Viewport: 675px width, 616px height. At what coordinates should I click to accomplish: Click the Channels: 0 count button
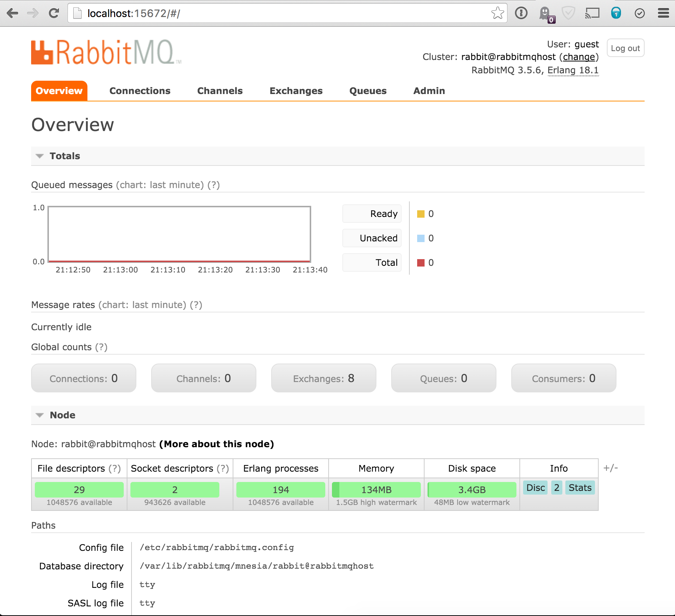pyautogui.click(x=204, y=378)
